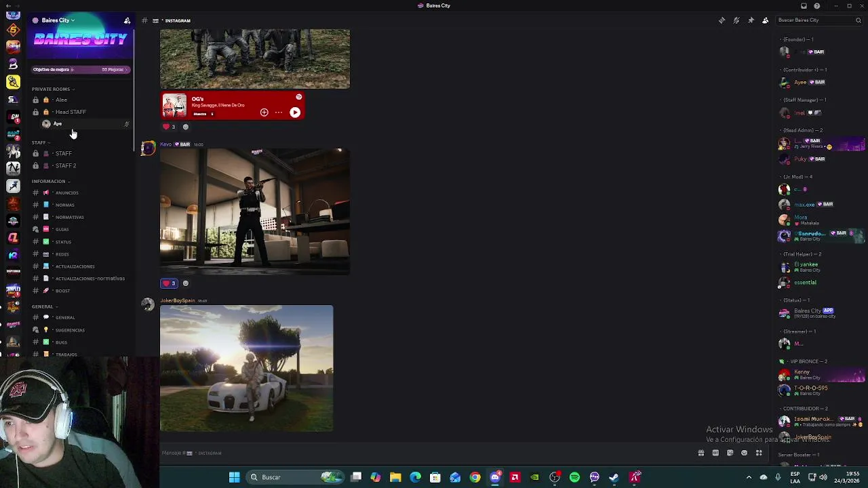
Task: Open more options on OG's Spotify embed
Action: (x=279, y=113)
